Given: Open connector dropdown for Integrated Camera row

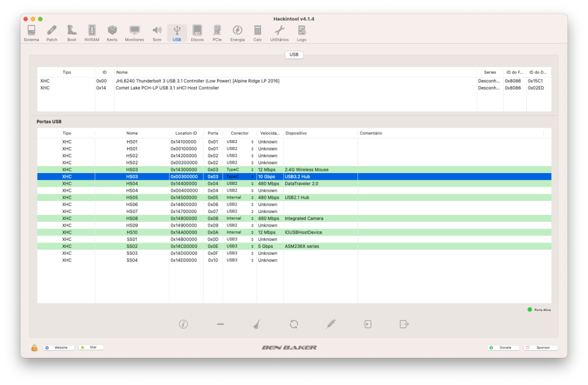Looking at the screenshot, I should point(240,218).
